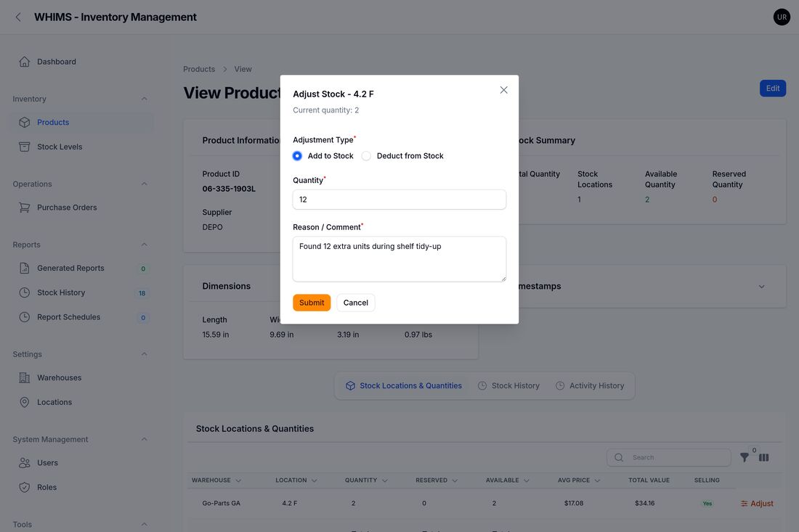
Task: Submit the stock adjustment
Action: [x=312, y=303]
